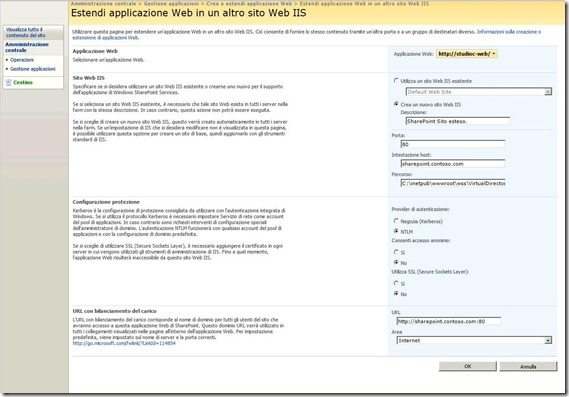Click the load-balanced URL input field
Screen dimensions: 569x397
point(449,321)
